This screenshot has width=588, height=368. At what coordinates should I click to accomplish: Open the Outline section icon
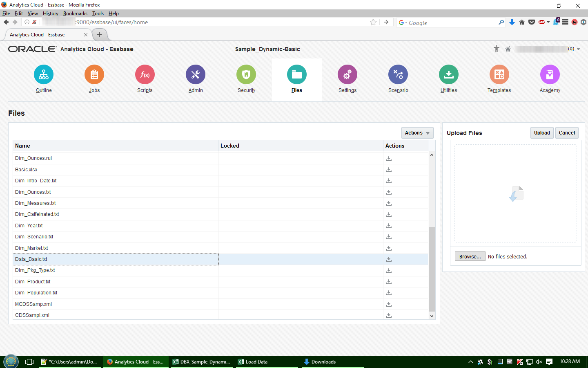click(44, 75)
